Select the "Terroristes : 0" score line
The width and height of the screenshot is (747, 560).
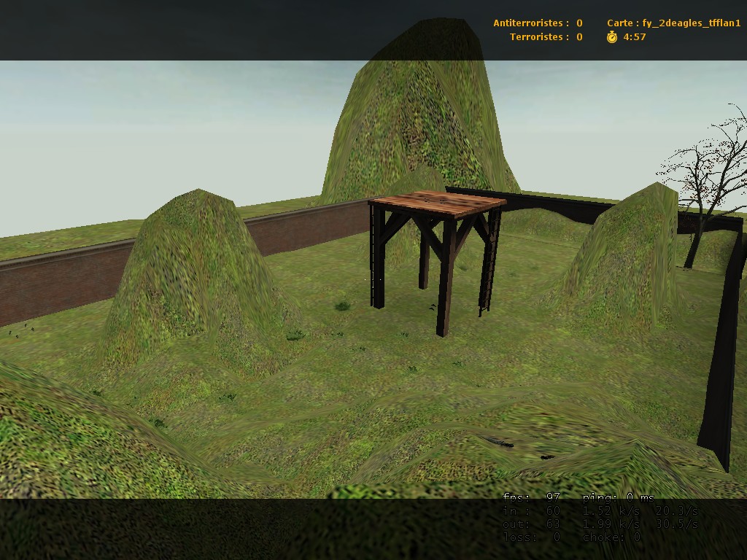tap(546, 36)
